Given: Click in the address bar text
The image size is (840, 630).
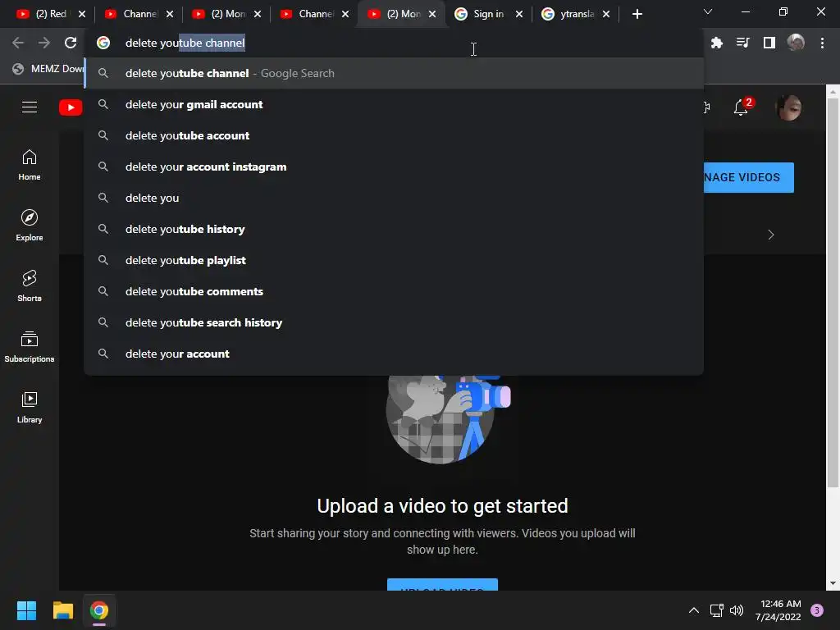Looking at the screenshot, I should click(185, 43).
